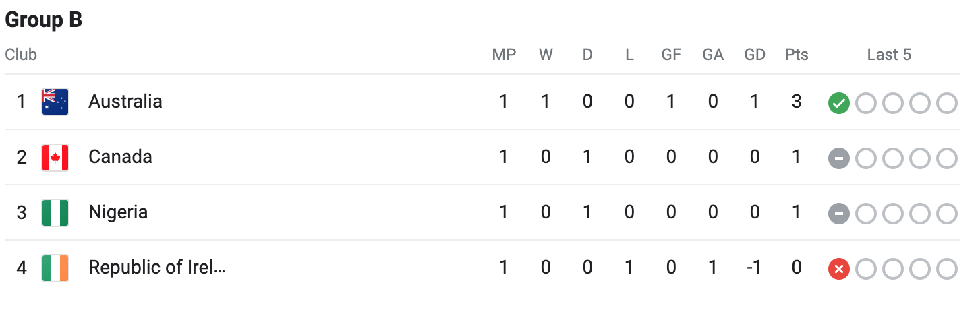Image resolution: width=980 pixels, height=312 pixels.
Task: Click the Club column header
Action: pyautogui.click(x=21, y=55)
